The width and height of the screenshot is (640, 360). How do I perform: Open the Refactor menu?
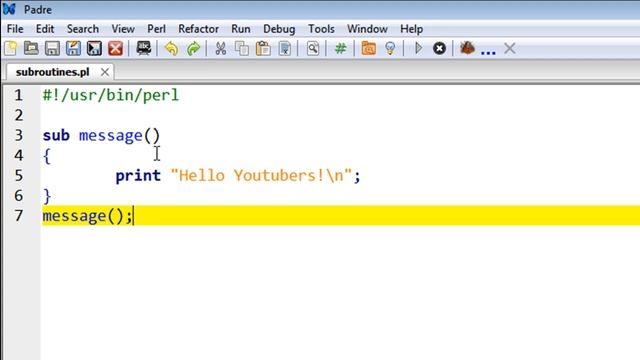click(x=198, y=29)
